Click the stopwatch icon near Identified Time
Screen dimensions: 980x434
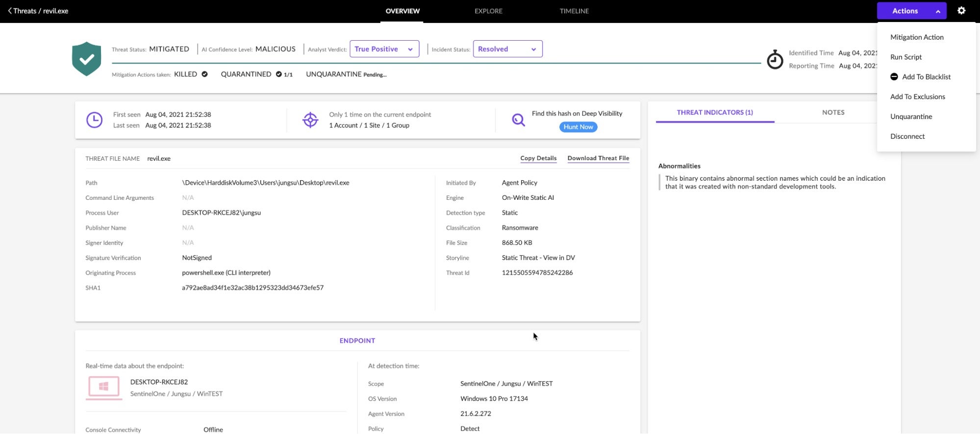(x=775, y=60)
